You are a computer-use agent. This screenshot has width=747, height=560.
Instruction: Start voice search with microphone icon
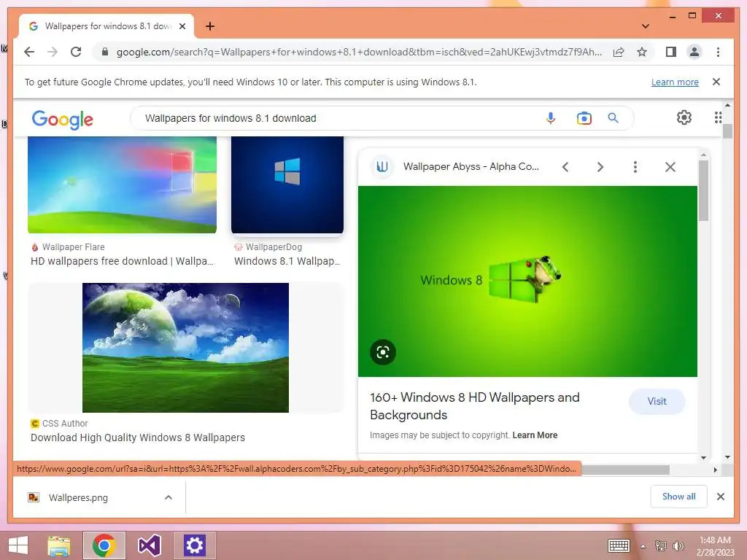[551, 118]
